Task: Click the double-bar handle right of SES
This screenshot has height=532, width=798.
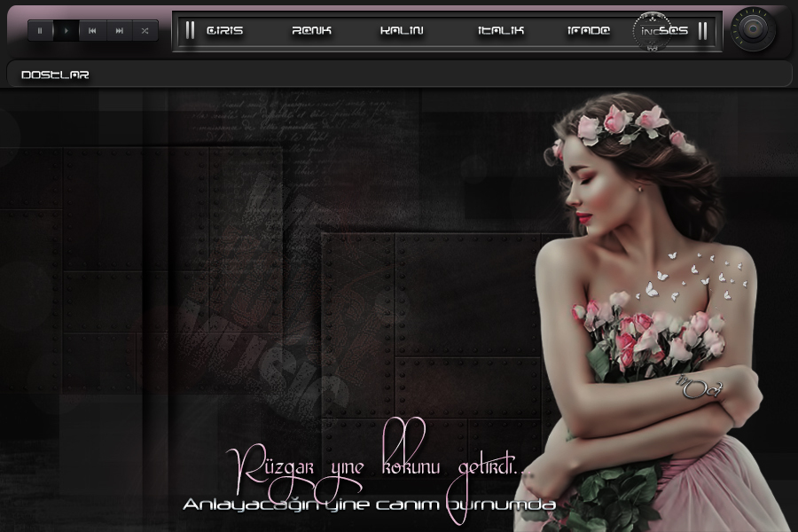Action: (702, 30)
